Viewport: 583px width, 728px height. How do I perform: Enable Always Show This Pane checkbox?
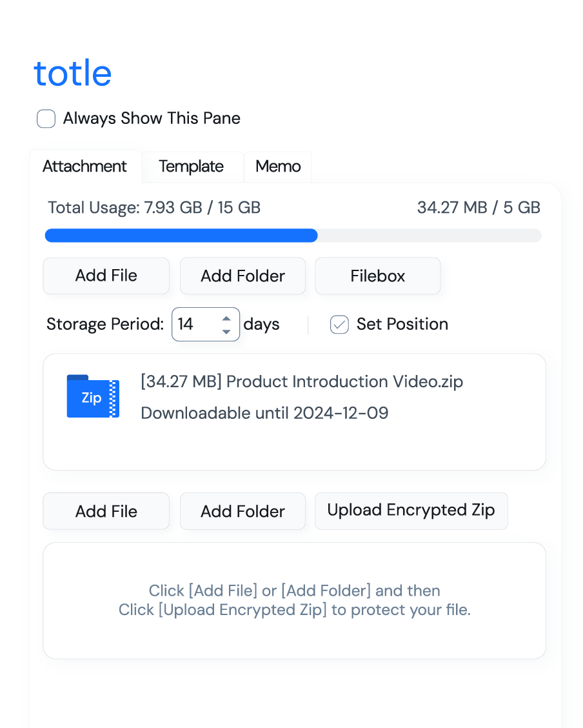pos(46,119)
